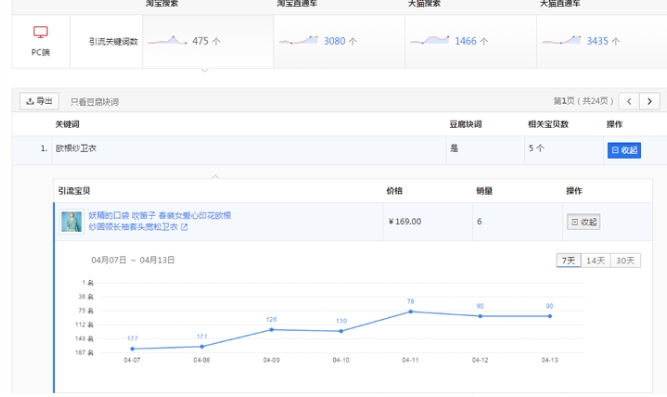The image size is (667, 397).
Task: Toggle 只看豆腐块词 filter
Action: click(x=94, y=102)
